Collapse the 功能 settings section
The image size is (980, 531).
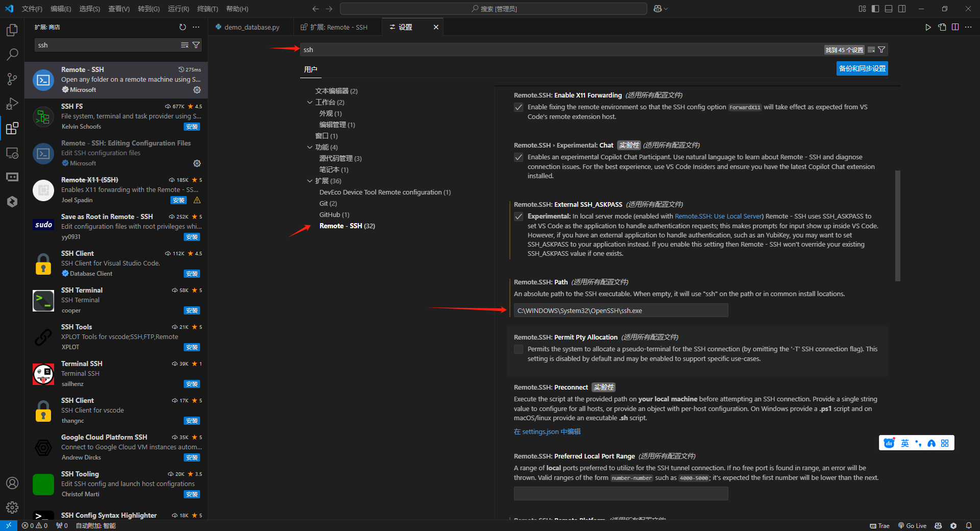pyautogui.click(x=310, y=147)
